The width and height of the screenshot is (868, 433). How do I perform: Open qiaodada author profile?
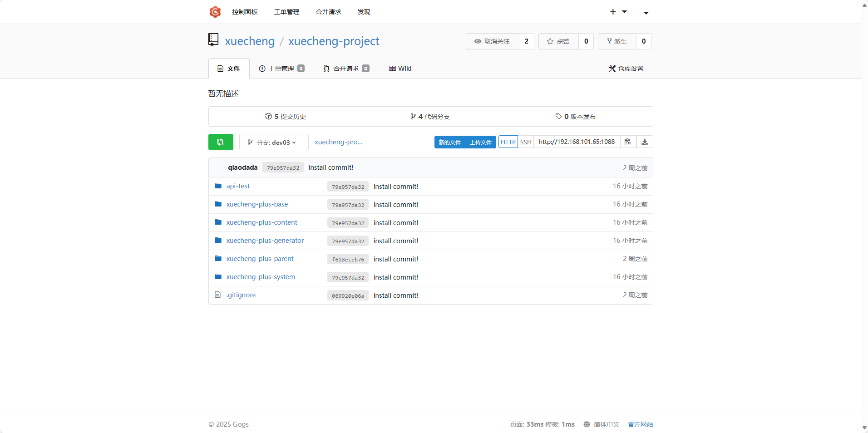coord(243,167)
